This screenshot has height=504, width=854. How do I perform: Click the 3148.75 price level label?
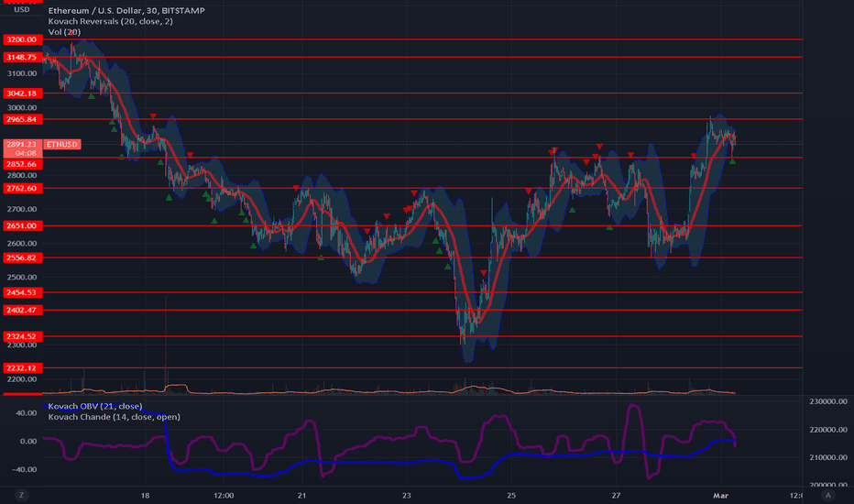[x=22, y=57]
